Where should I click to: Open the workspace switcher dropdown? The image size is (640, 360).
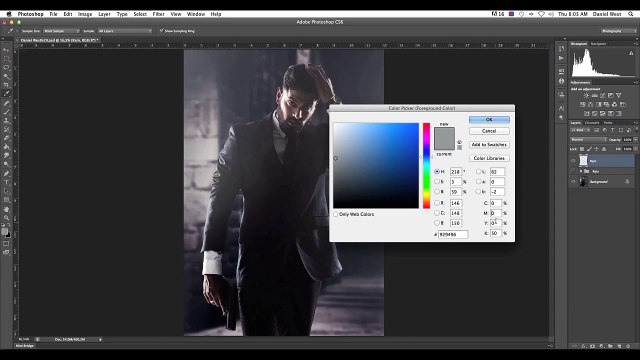(x=618, y=31)
